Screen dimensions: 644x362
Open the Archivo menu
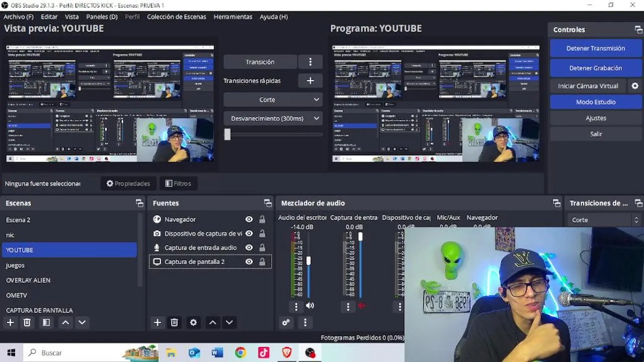click(19, 17)
